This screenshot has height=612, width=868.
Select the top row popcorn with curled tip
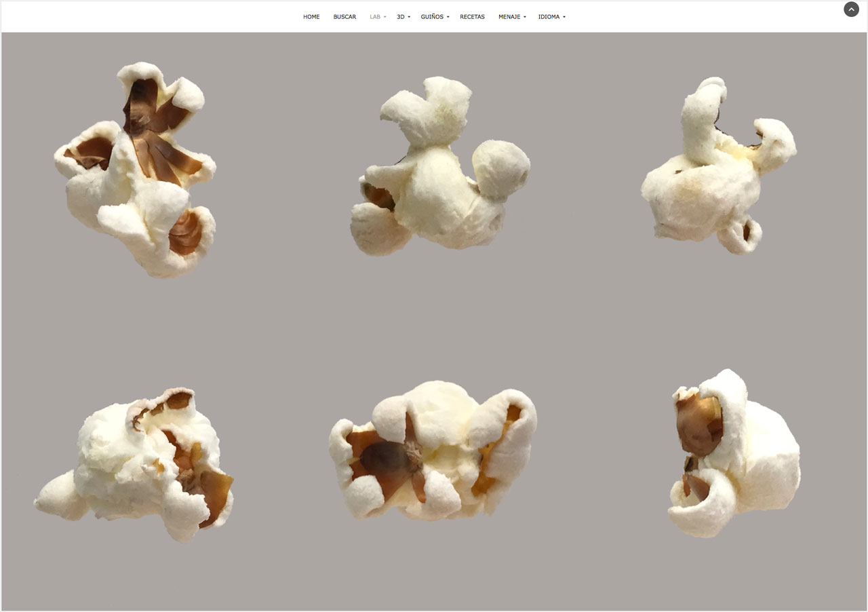719,165
